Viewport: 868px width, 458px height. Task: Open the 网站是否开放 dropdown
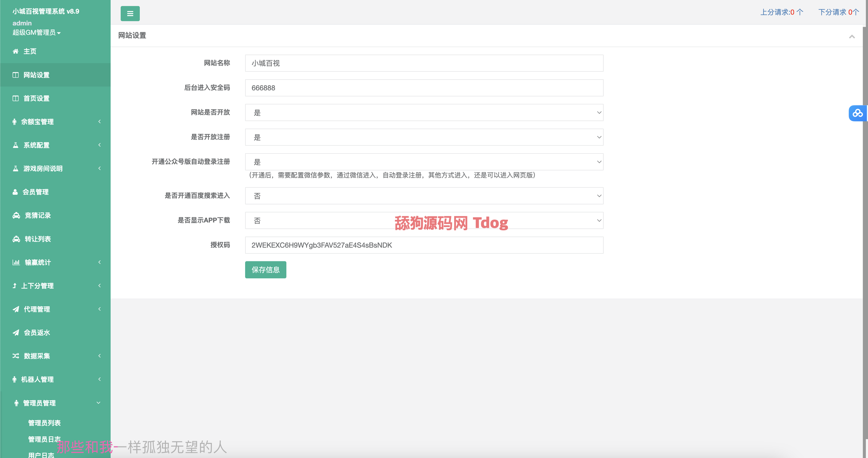424,113
